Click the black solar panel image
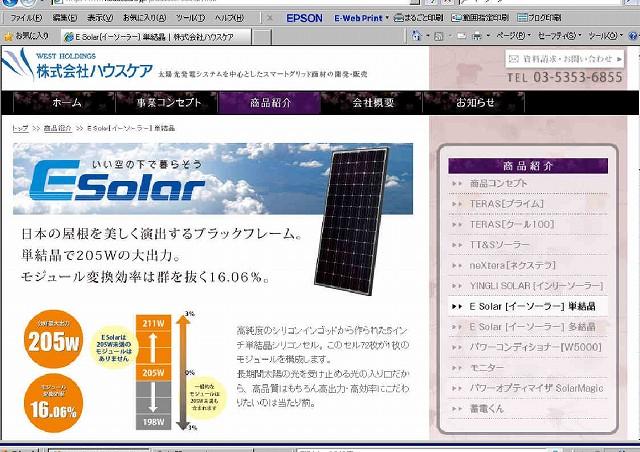This screenshot has height=452, width=640. [x=352, y=221]
